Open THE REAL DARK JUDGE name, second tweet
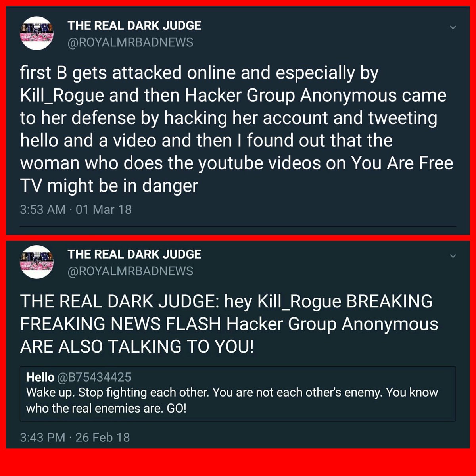Screen dimensions: 476x476 (134, 254)
